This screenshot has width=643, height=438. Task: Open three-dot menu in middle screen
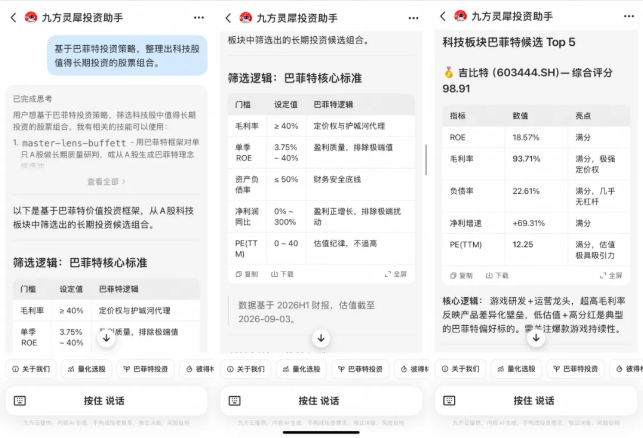pos(413,18)
